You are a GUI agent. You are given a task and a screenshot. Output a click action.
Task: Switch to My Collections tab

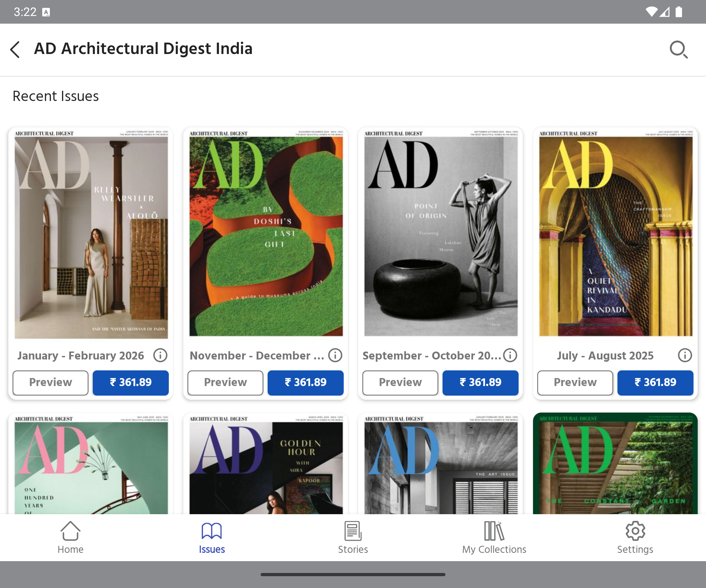[494, 537]
